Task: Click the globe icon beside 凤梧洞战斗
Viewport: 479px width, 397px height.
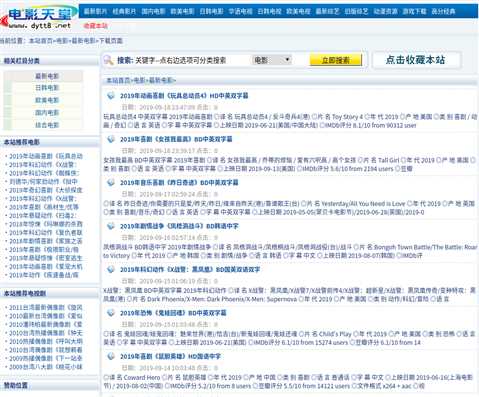Action: pos(110,226)
